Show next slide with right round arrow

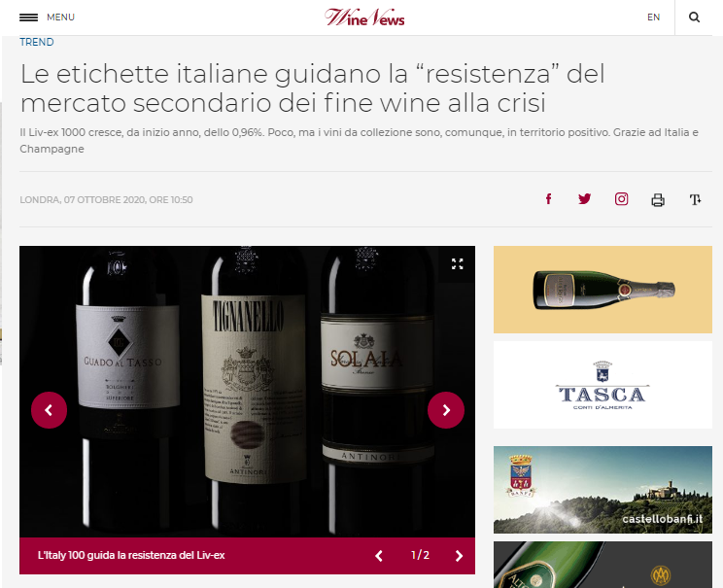coord(446,410)
